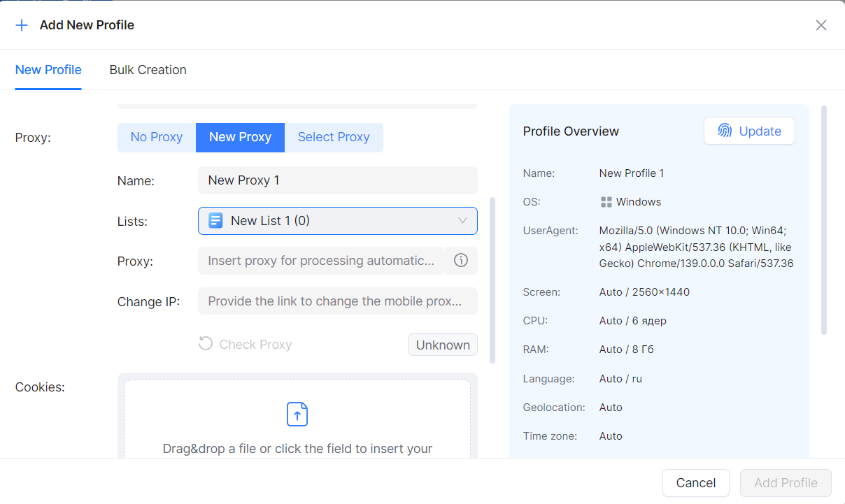Click the Windows logo icon in overview
The width and height of the screenshot is (845, 504).
coord(606,202)
